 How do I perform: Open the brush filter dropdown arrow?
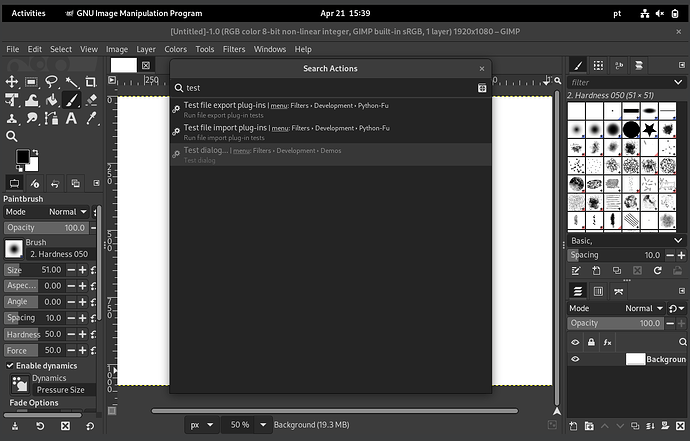(x=678, y=82)
